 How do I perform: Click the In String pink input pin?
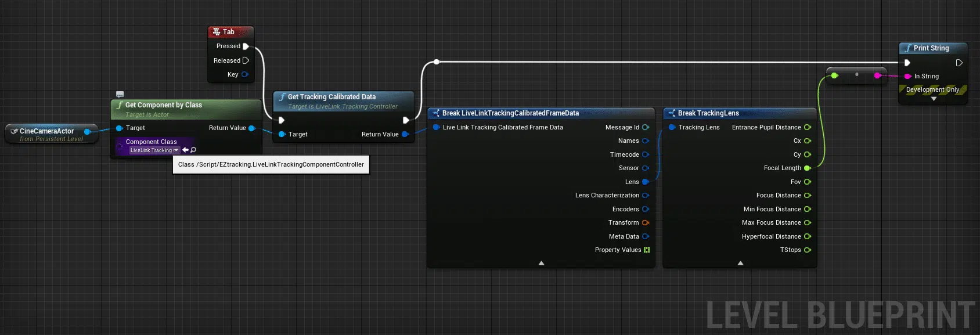(x=907, y=76)
